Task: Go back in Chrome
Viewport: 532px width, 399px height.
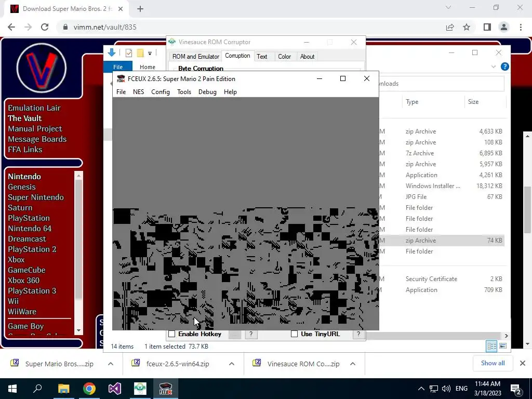Action: 11,27
